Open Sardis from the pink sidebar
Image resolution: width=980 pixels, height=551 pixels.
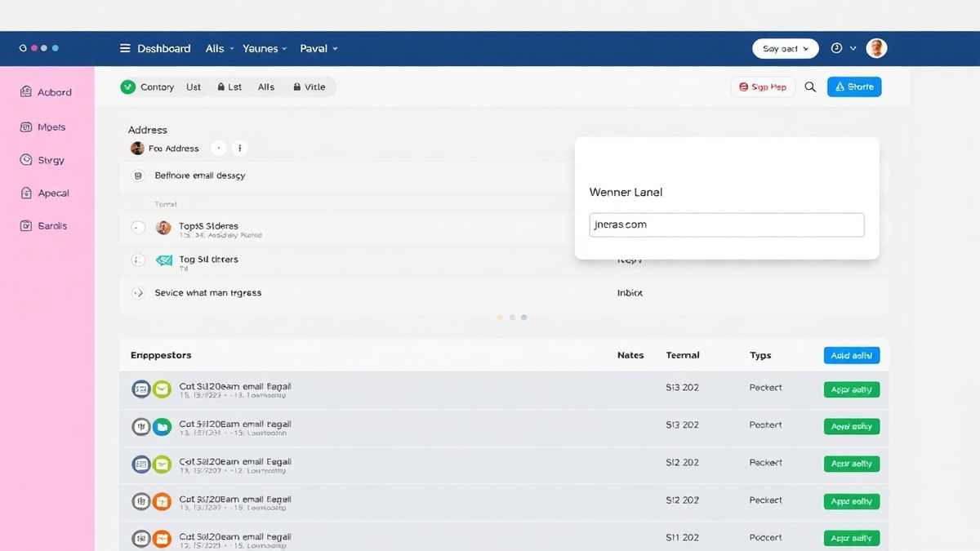click(x=44, y=226)
